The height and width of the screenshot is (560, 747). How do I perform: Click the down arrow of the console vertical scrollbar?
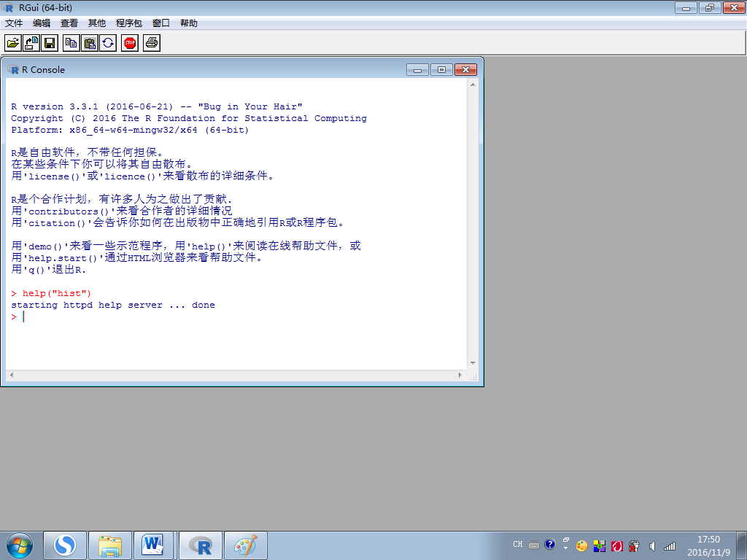(473, 363)
